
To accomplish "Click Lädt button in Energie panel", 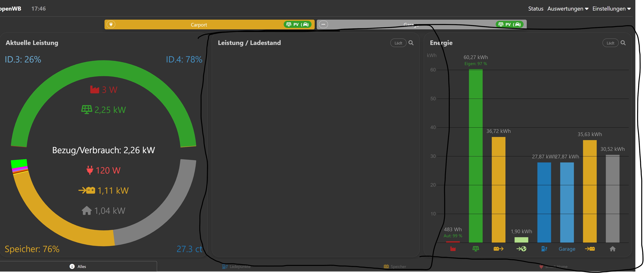I will (610, 43).
